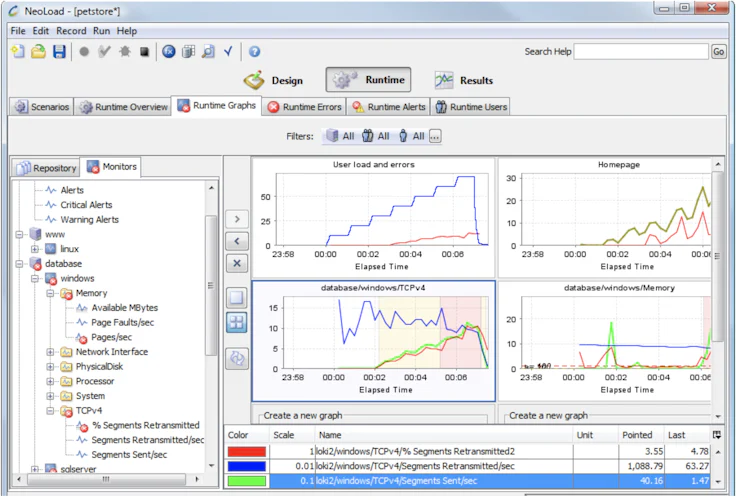Switch to the Runtime section
Screen dimensions: 736x500
368,80
